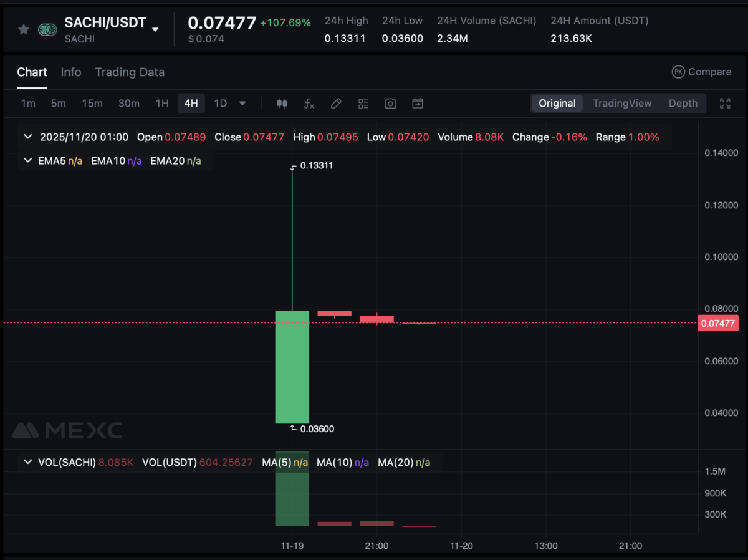This screenshot has width=748, height=560.
Task: Open candlestick chart style selector
Action: point(282,104)
